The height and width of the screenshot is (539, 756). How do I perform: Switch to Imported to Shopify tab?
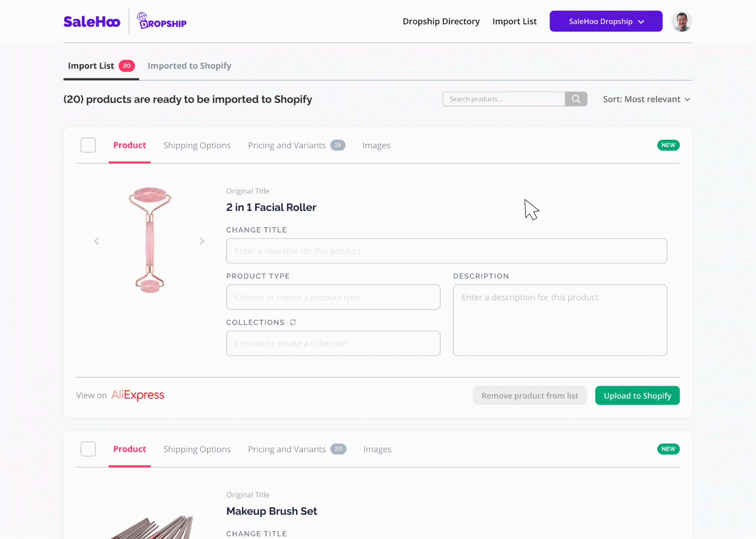click(x=189, y=66)
